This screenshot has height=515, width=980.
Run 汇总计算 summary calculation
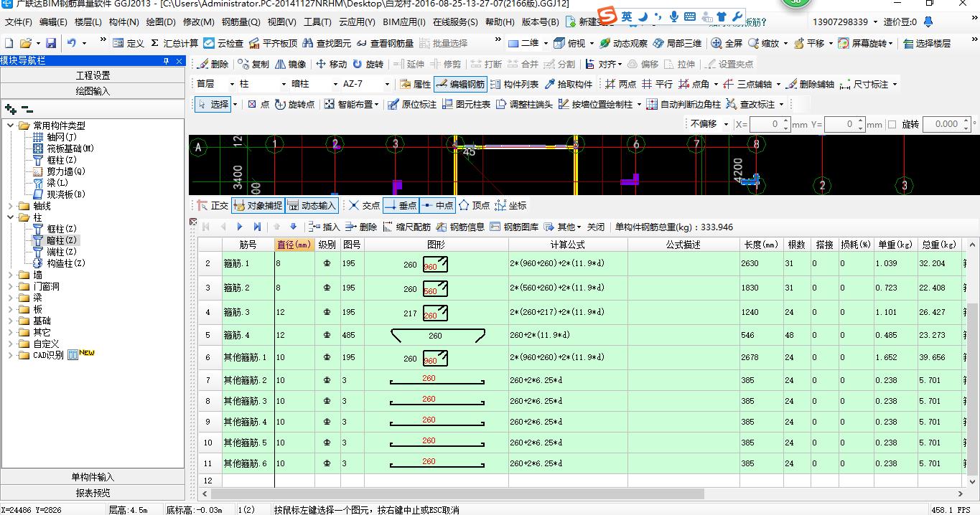point(174,43)
